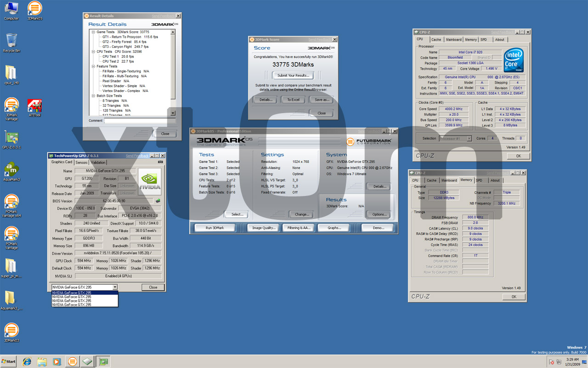The height and width of the screenshot is (368, 588).
Task: Click the Start button
Action: [x=9, y=362]
